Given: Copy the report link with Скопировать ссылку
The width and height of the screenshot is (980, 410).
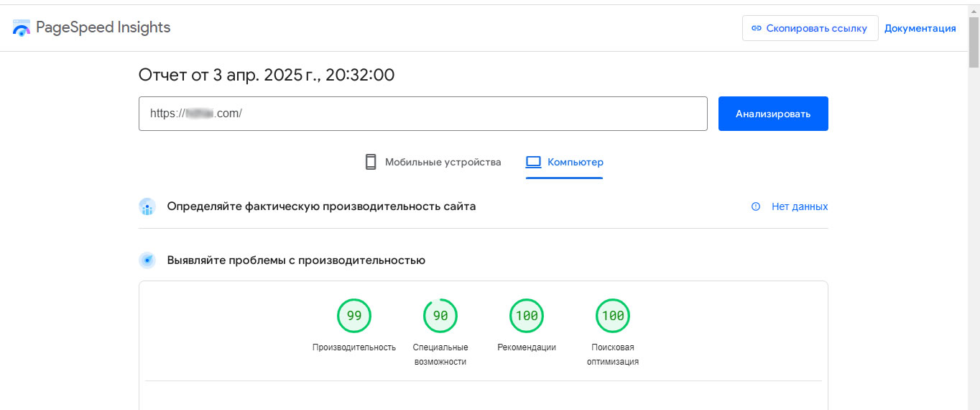Looking at the screenshot, I should point(810,28).
